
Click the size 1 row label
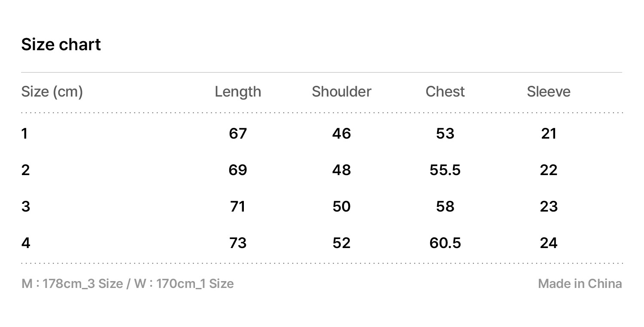(24, 133)
